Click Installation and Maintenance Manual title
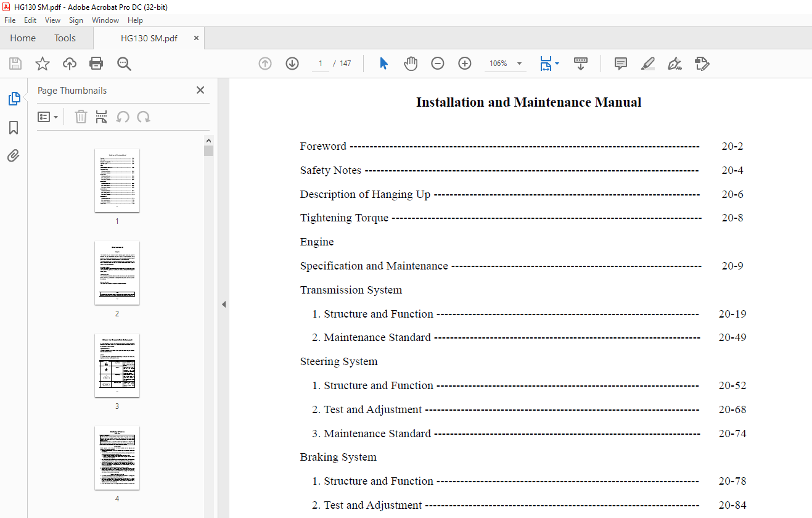 (x=528, y=102)
